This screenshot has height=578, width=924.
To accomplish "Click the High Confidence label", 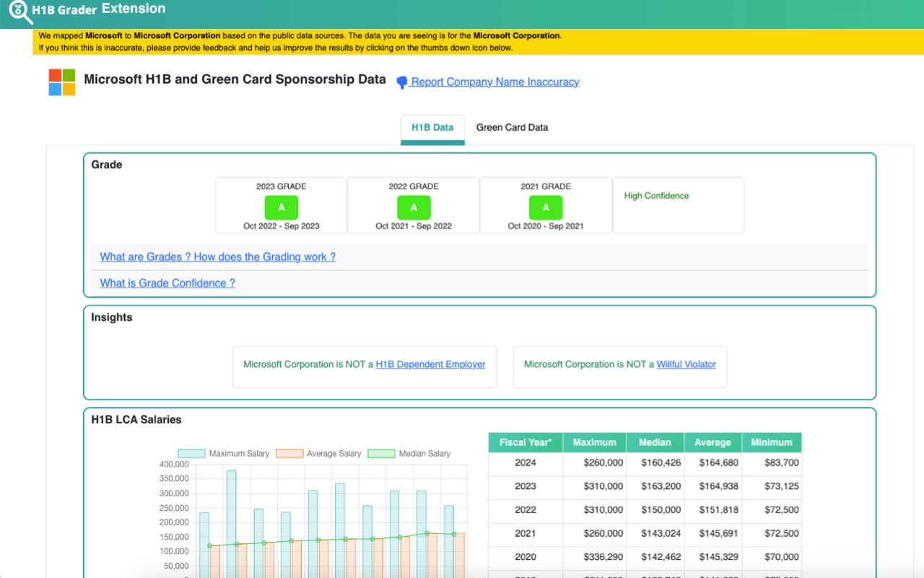I will pyautogui.click(x=656, y=196).
